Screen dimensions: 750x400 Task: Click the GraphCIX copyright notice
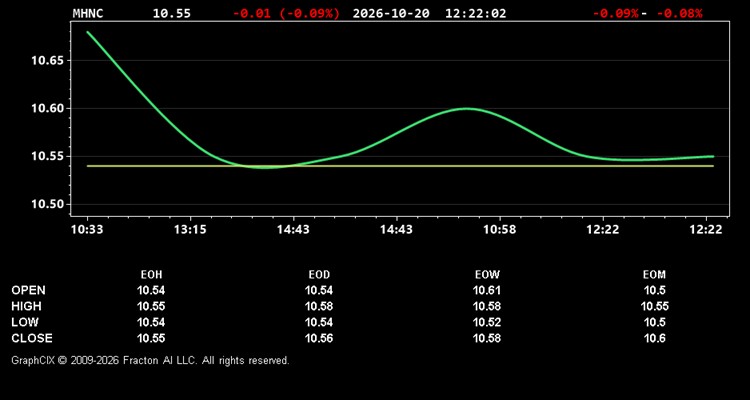151,360
